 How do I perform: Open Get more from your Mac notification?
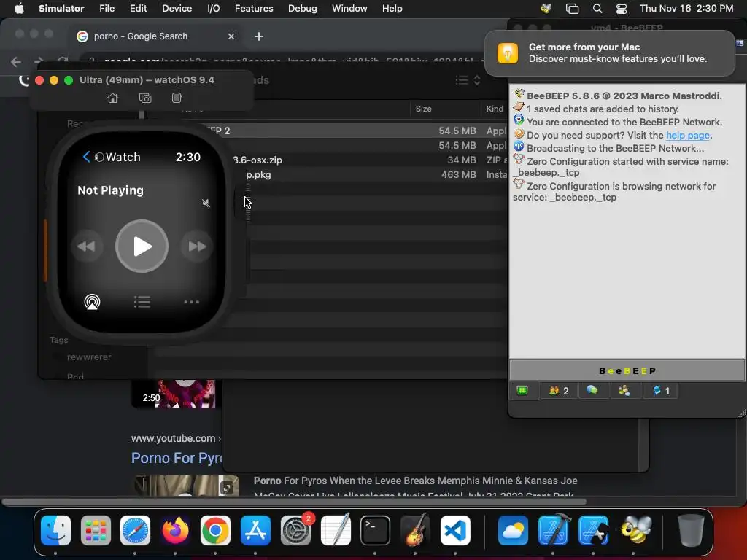(610, 52)
